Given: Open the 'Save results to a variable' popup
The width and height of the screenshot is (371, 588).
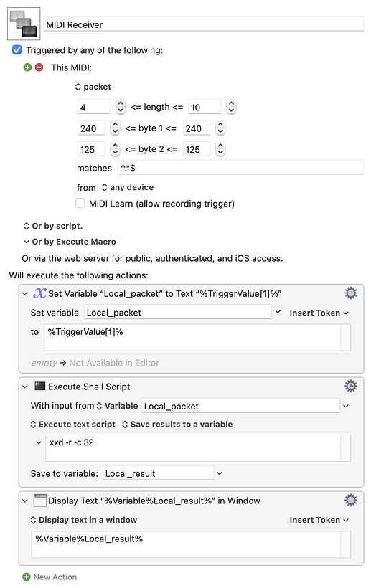Looking at the screenshot, I should pos(177,424).
